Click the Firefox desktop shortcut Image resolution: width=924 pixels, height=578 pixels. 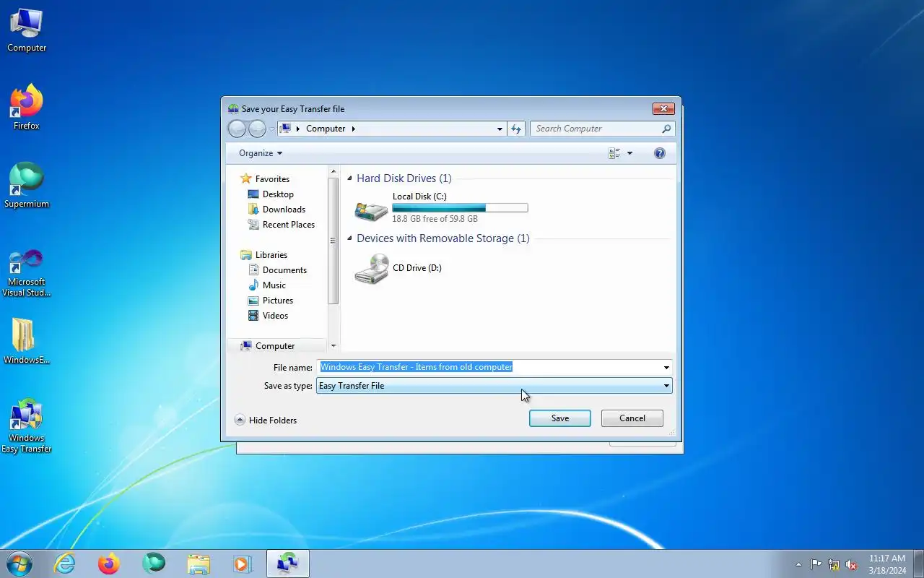coord(27,108)
